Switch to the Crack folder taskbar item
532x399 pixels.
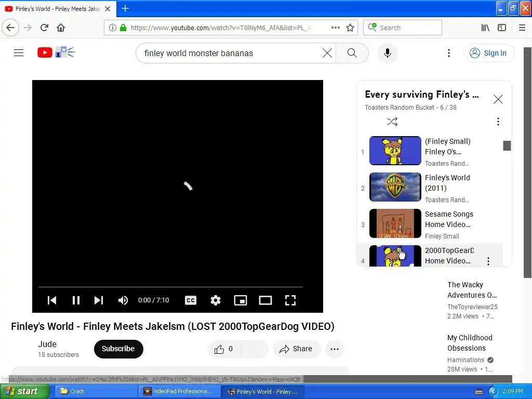click(95, 391)
